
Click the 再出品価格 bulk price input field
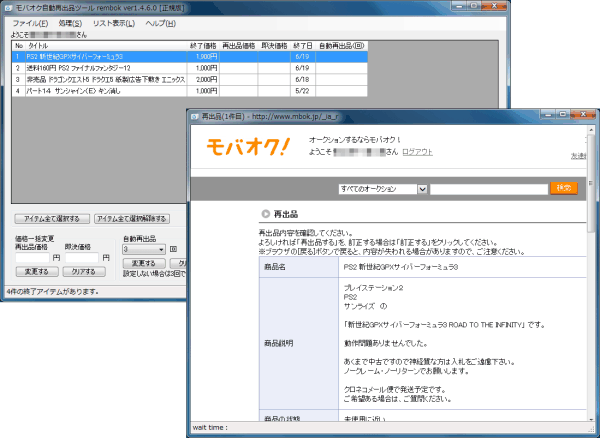point(33,257)
